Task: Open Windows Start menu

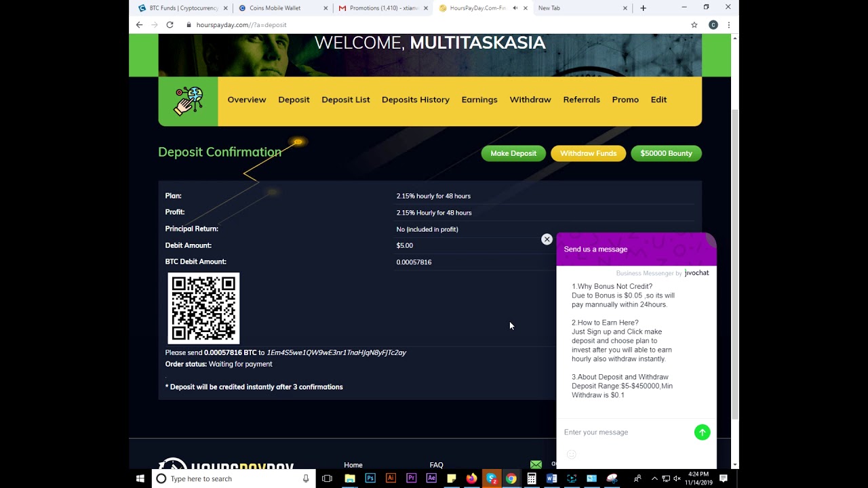Action: coord(140,479)
